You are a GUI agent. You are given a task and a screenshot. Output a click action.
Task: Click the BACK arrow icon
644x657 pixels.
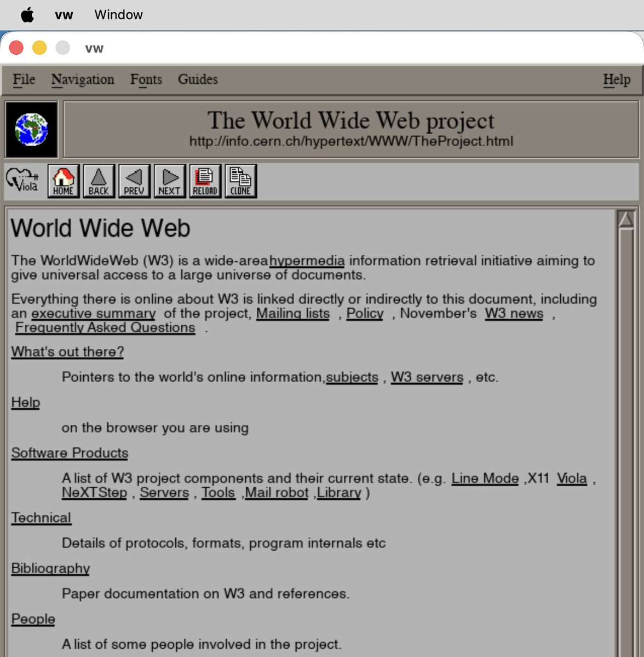[x=99, y=181]
